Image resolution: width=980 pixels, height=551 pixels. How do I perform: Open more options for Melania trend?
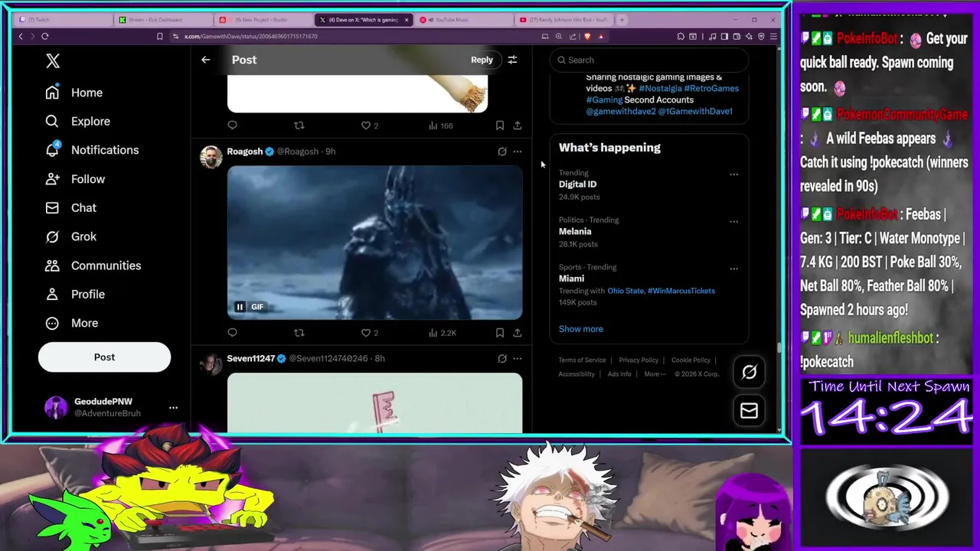pyautogui.click(x=733, y=222)
